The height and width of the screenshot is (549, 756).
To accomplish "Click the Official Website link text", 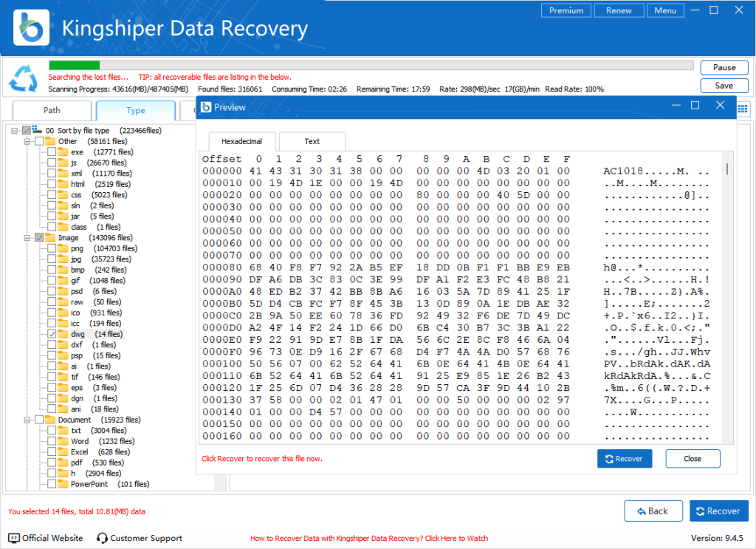I will click(x=52, y=538).
